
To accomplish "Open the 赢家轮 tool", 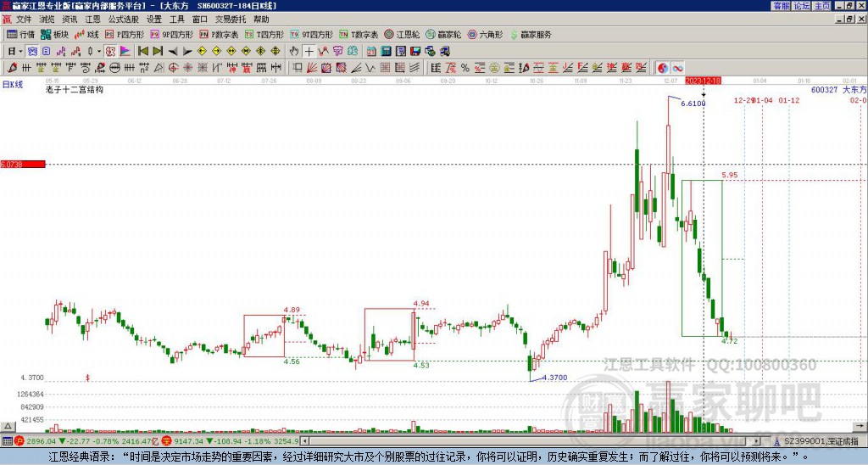I will click(444, 34).
